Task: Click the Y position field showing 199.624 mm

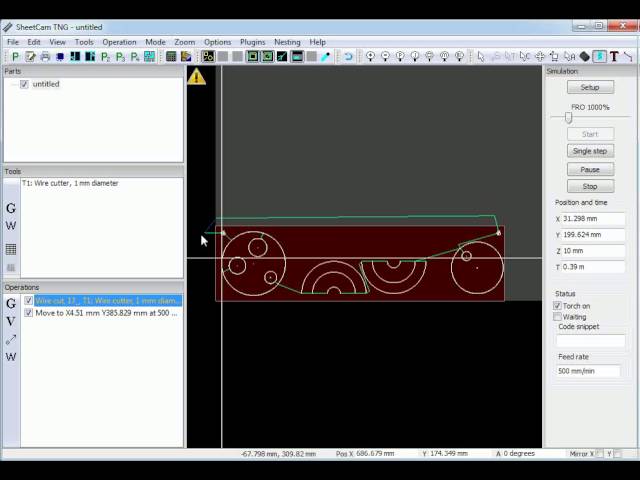Action: 593,235
